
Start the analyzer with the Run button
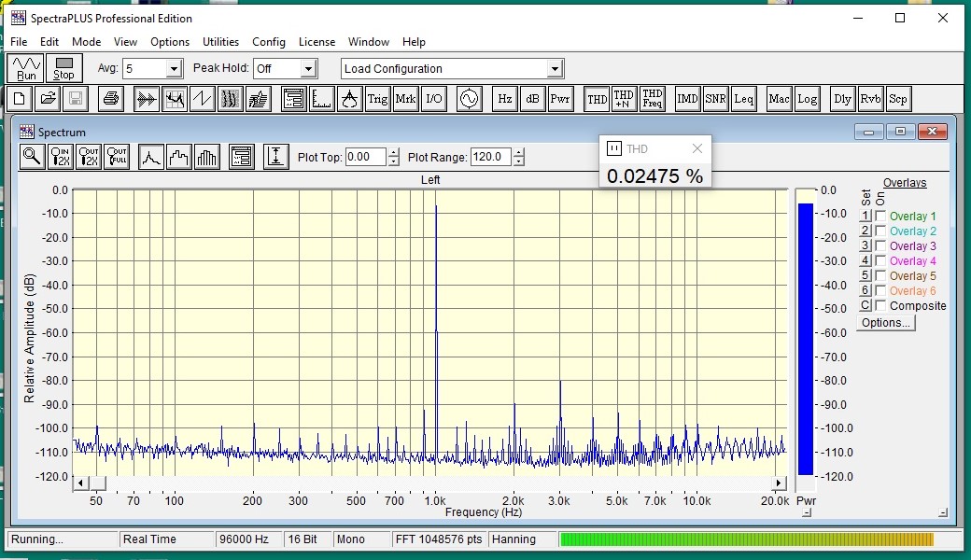coord(26,68)
